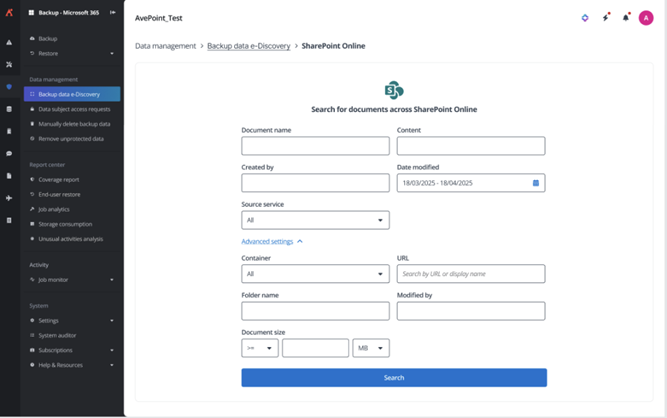Screen dimensions: 667x418
Task: Click the SharePoint logo above the search form
Action: [394, 91]
